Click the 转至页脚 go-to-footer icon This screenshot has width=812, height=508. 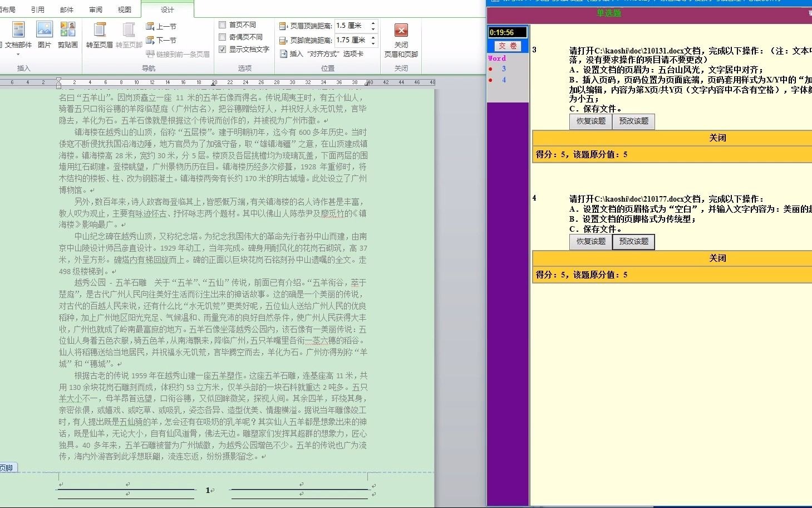click(129, 35)
